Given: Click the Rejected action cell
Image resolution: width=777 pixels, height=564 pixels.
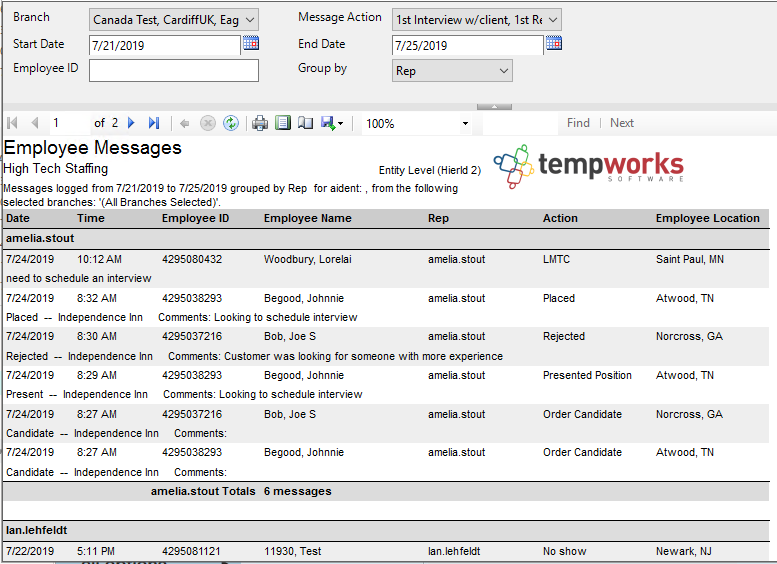Looking at the screenshot, I should tap(564, 337).
